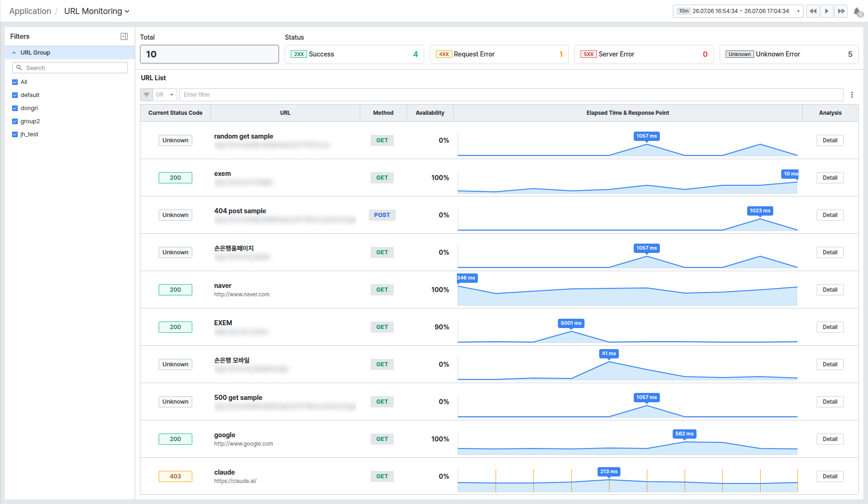Sort by Current Status Code column

175,113
